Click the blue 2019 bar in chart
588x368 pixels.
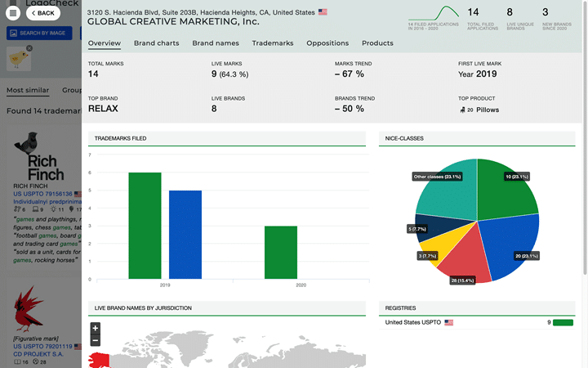click(185, 234)
